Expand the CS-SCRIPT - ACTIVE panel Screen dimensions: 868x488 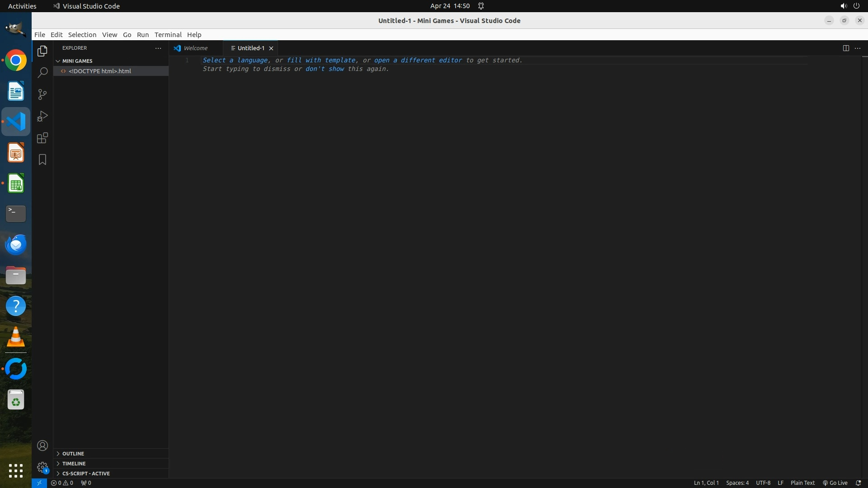coord(86,473)
